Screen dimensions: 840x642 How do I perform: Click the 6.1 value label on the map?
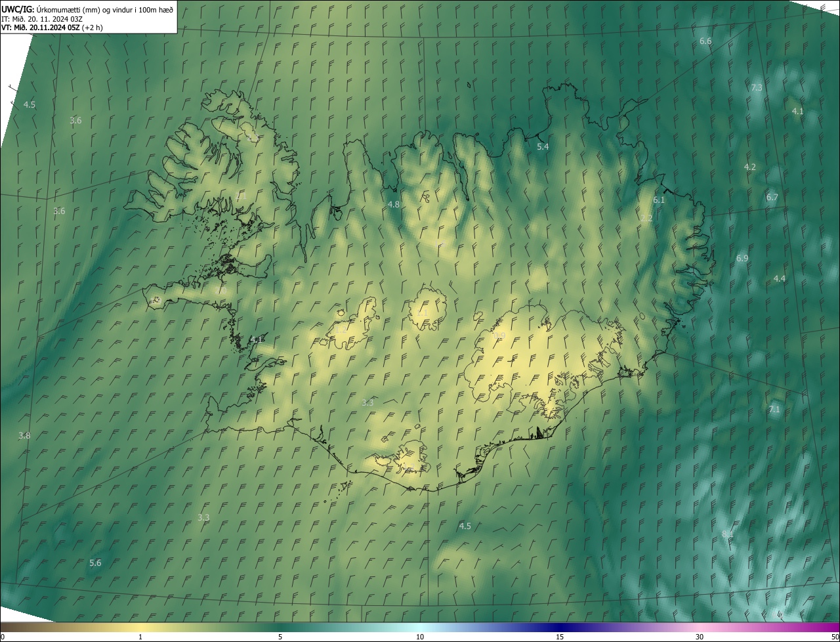pos(659,200)
